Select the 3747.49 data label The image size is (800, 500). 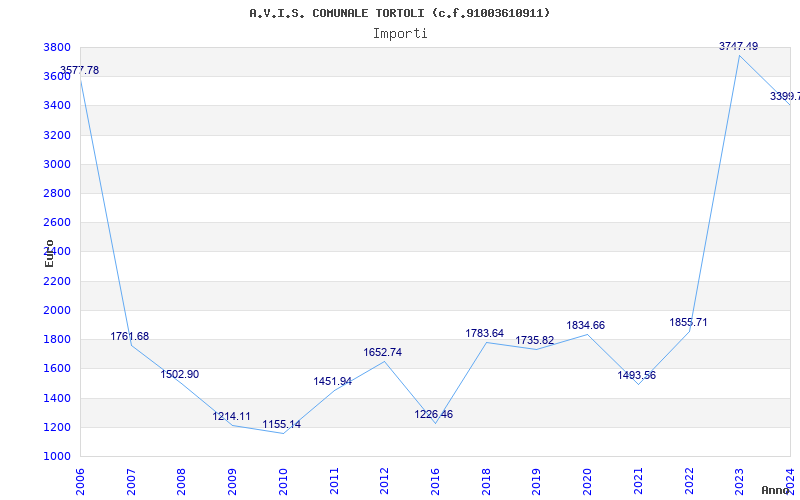(739, 46)
